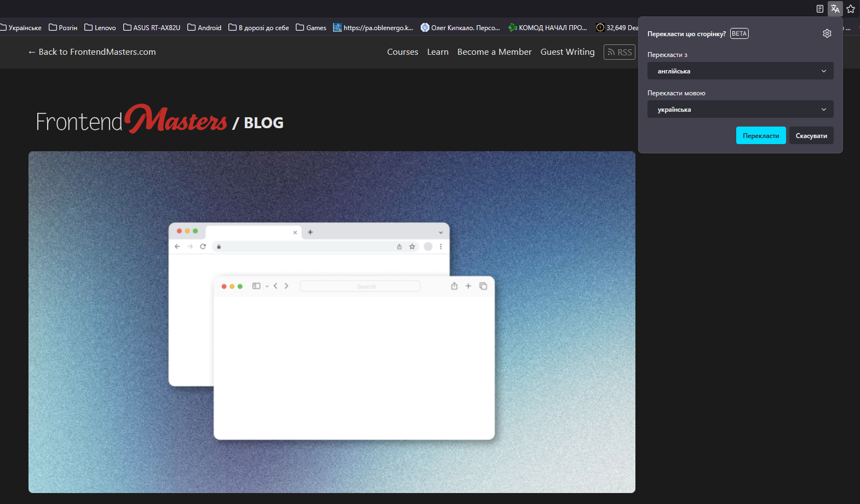Open the 'КОМОД НАЧАЛ ПРО...' bookmark
This screenshot has width=860, height=504.
coord(548,27)
